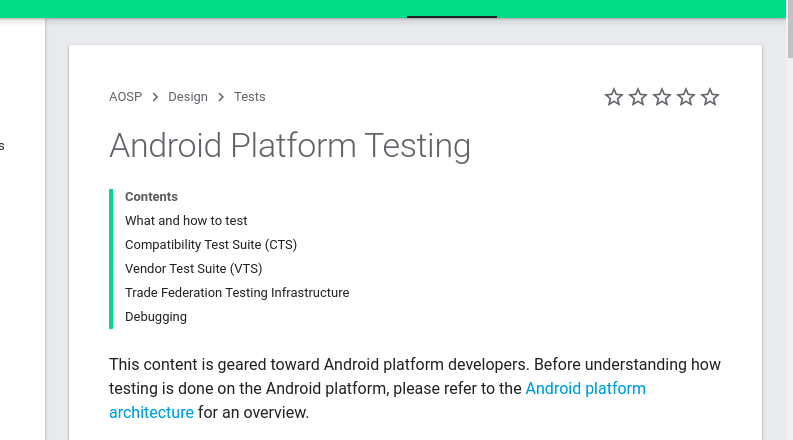Open the Tests breadcrumb link

coord(249,97)
